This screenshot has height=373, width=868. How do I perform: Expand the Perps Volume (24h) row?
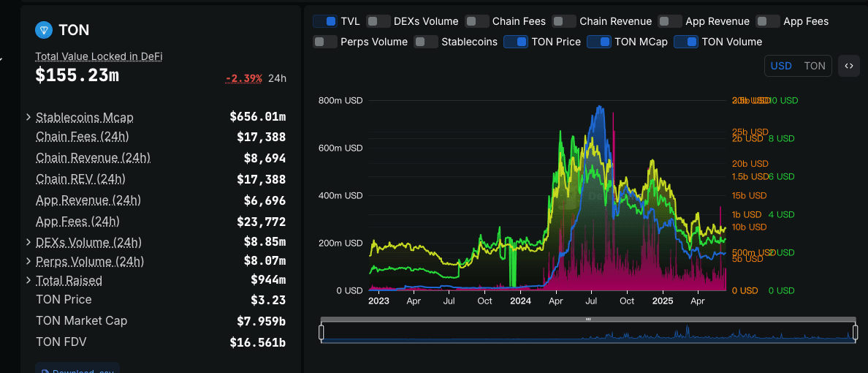click(x=28, y=261)
